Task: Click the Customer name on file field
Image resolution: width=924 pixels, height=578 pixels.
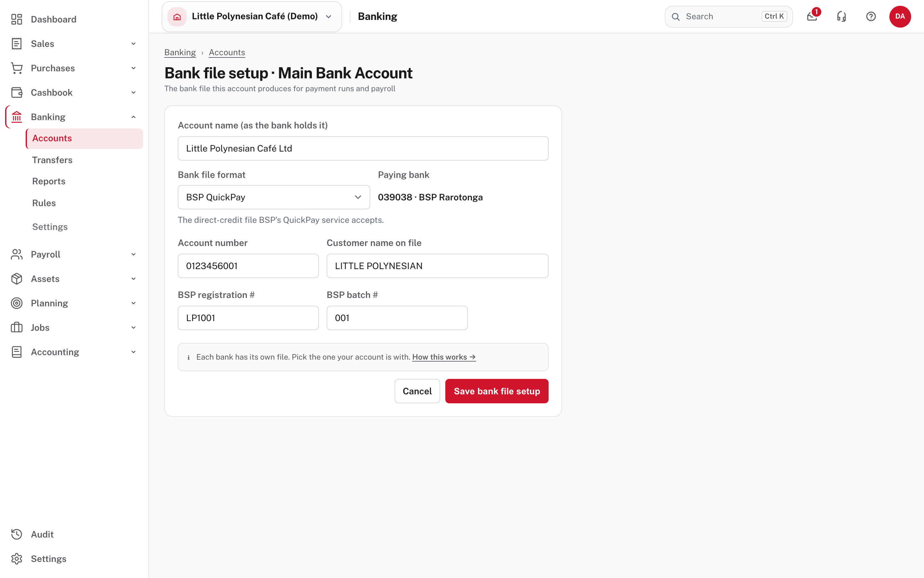Action: pyautogui.click(x=438, y=266)
